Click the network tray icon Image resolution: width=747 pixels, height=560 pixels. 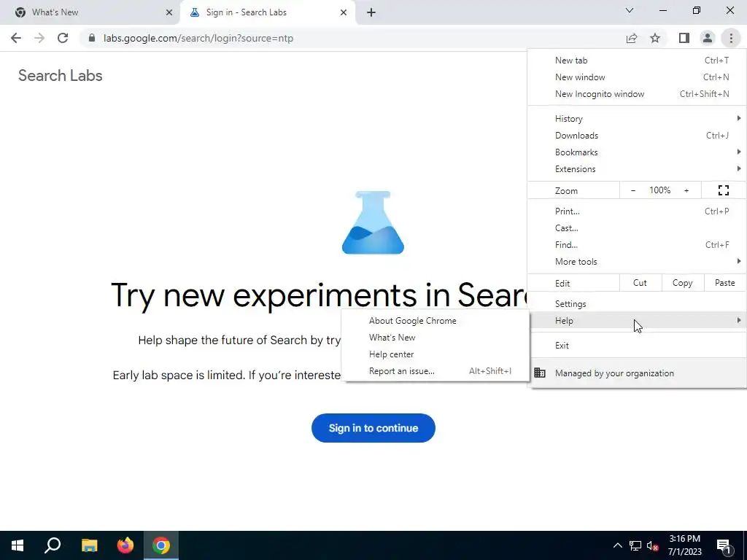(635, 545)
